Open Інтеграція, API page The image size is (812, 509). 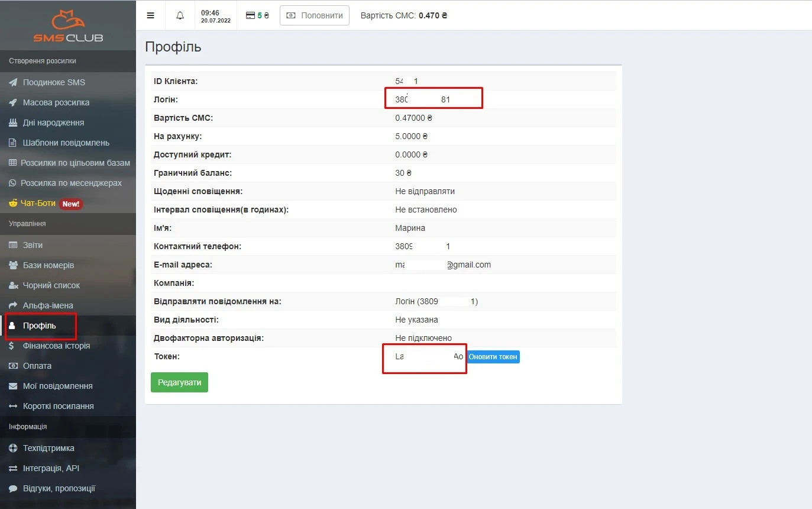tap(51, 468)
